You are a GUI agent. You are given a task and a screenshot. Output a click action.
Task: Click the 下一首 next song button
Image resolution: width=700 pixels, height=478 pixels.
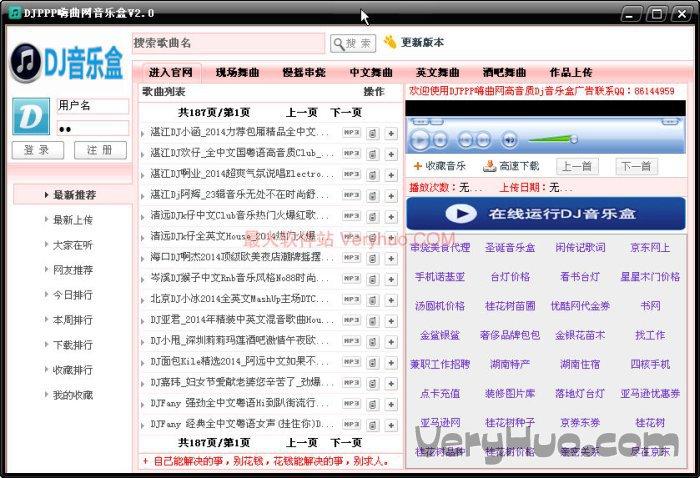[x=636, y=166]
